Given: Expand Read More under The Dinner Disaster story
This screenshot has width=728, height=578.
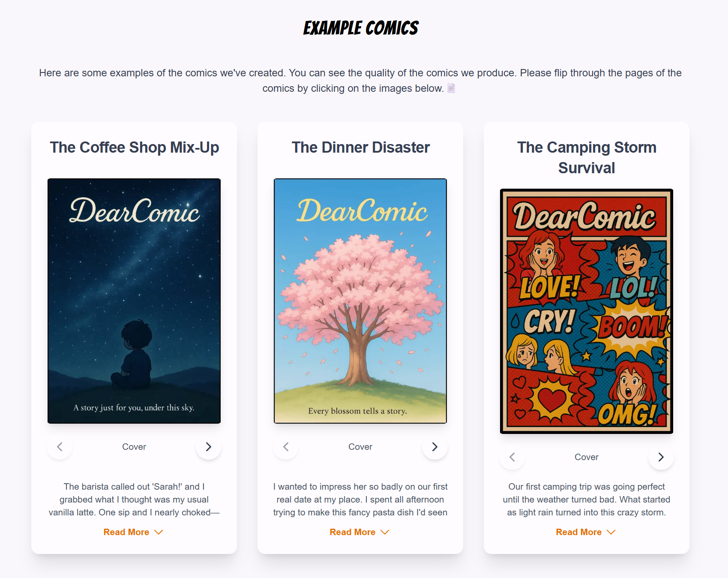Looking at the screenshot, I should [x=360, y=532].
